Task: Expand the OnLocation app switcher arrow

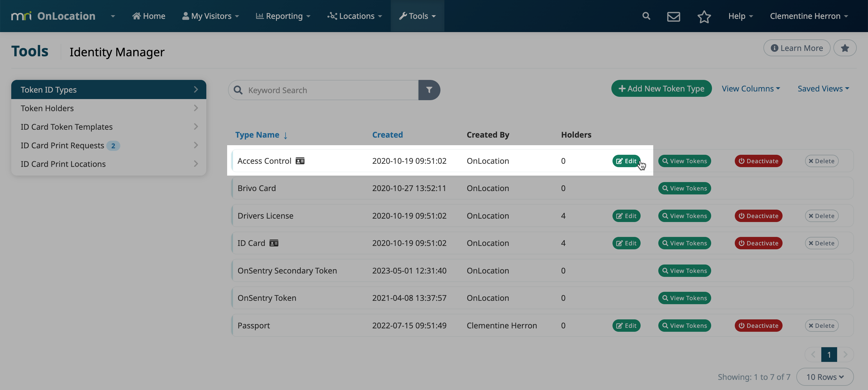Action: tap(113, 16)
